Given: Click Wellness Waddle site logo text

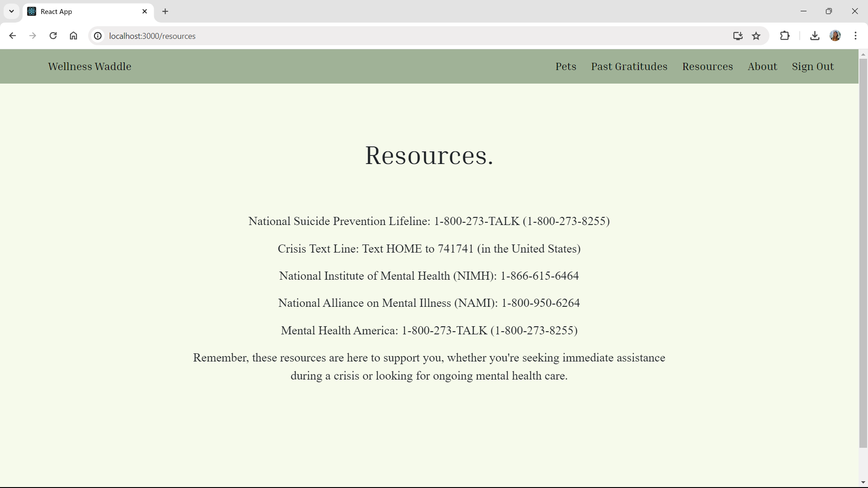Looking at the screenshot, I should [90, 66].
